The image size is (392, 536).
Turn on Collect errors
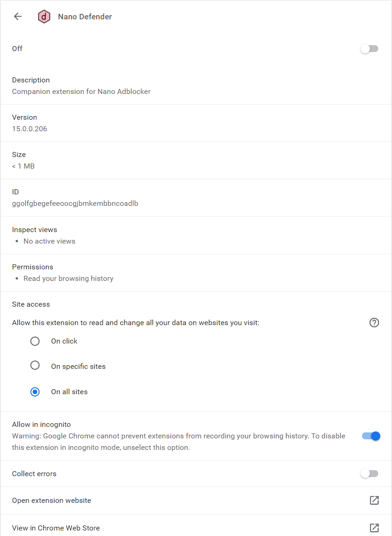(x=369, y=473)
